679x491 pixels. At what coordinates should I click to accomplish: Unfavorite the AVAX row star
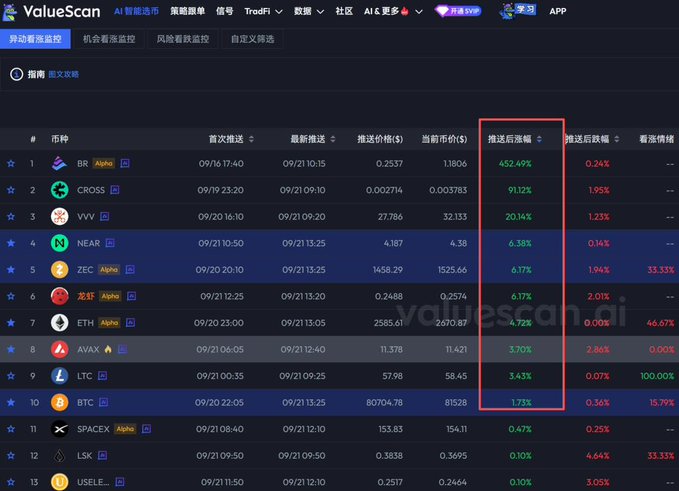(11, 349)
